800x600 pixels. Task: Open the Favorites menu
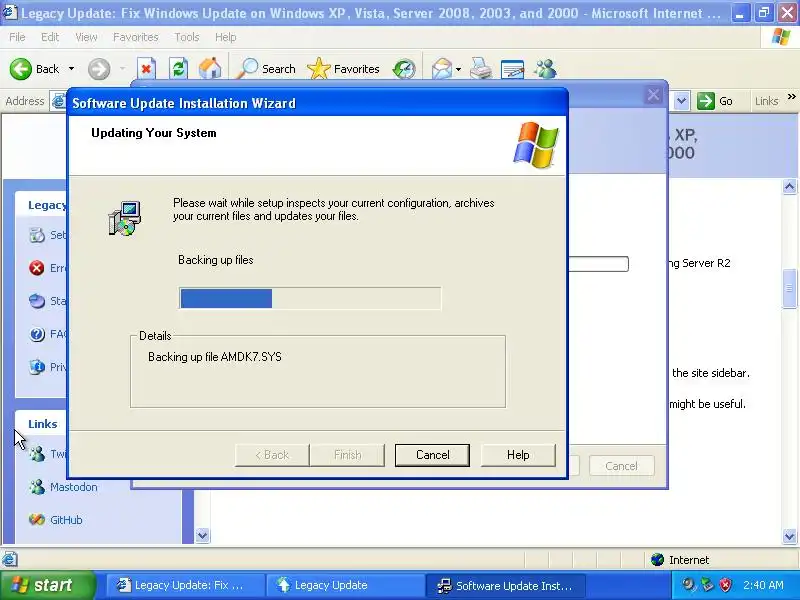[x=135, y=37]
